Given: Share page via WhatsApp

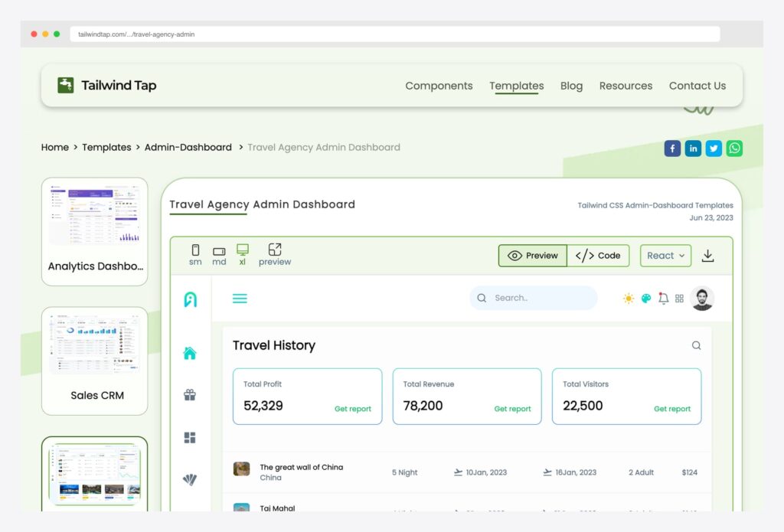Looking at the screenshot, I should click(x=734, y=149).
